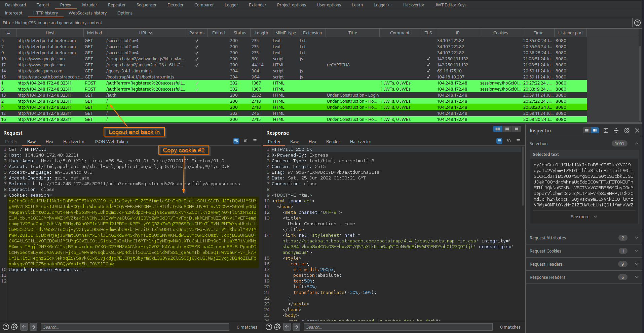Open the Intruder tab
The image size is (644, 333).
tap(89, 5)
